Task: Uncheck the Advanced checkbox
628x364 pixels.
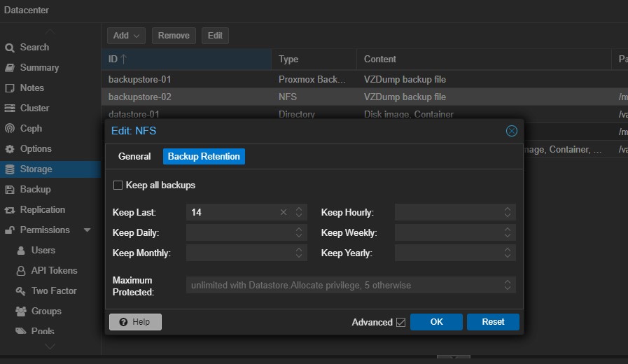Action: tap(400, 322)
